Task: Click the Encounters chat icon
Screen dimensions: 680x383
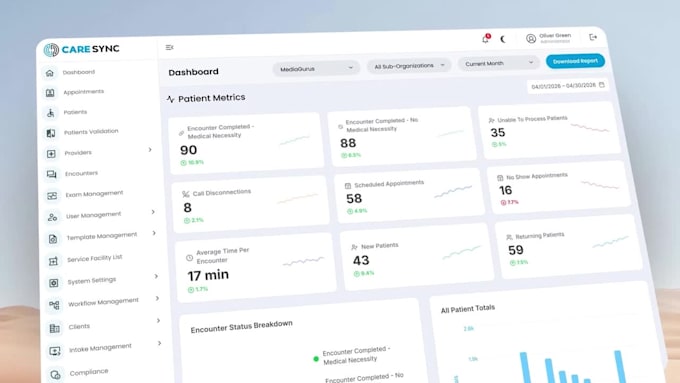Action: tap(52, 174)
